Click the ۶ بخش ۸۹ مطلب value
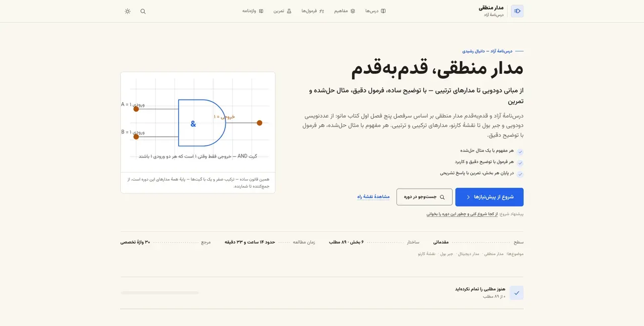This screenshot has width=644, height=326. point(346,242)
